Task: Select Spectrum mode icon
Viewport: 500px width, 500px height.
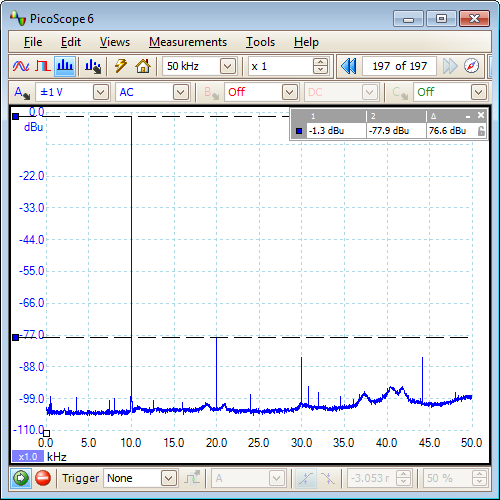Action: coord(65,66)
